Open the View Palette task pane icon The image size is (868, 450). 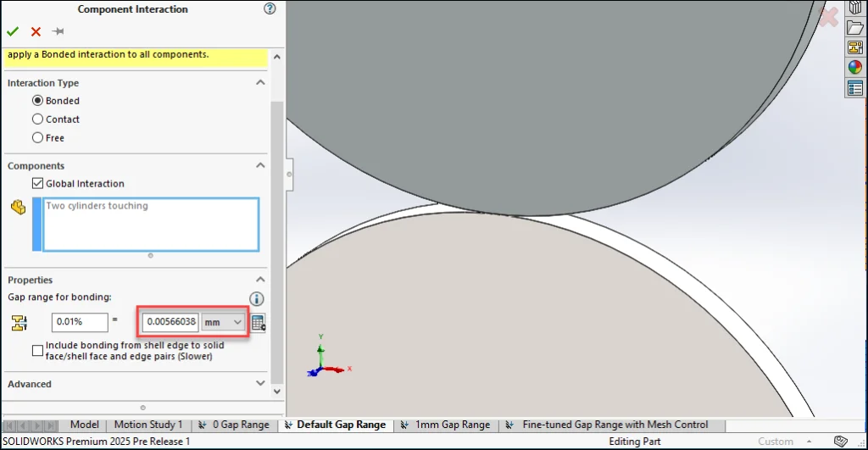(x=855, y=47)
